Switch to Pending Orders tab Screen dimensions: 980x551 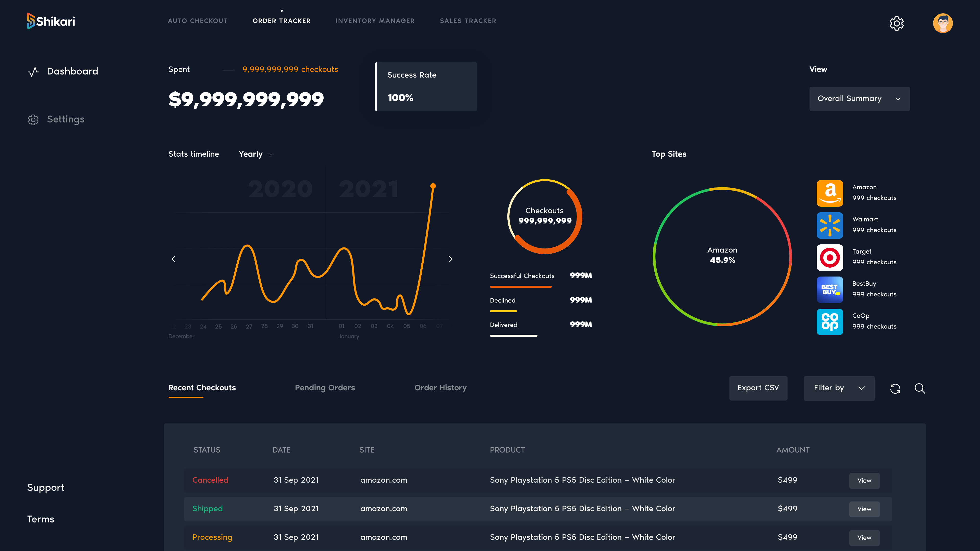click(x=325, y=388)
